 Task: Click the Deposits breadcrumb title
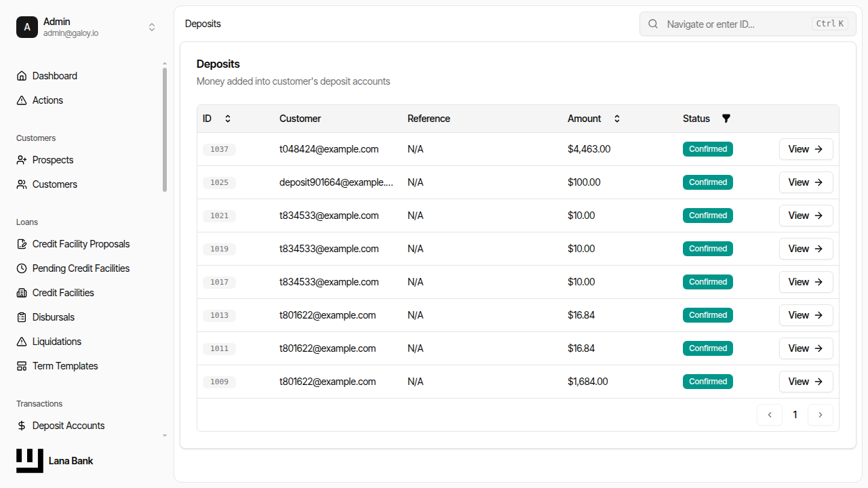tap(203, 24)
